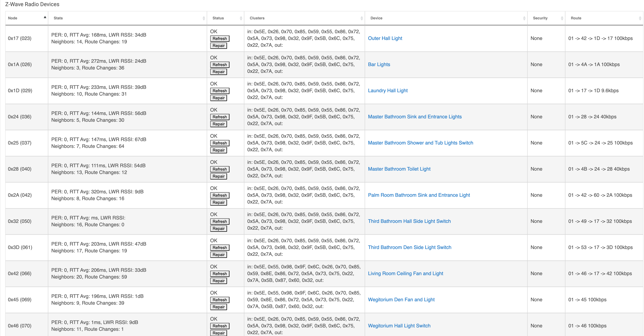Select stats text Neighbors: 20, Route Changes: 59
Screen dimensions: 644x336
click(x=89, y=277)
